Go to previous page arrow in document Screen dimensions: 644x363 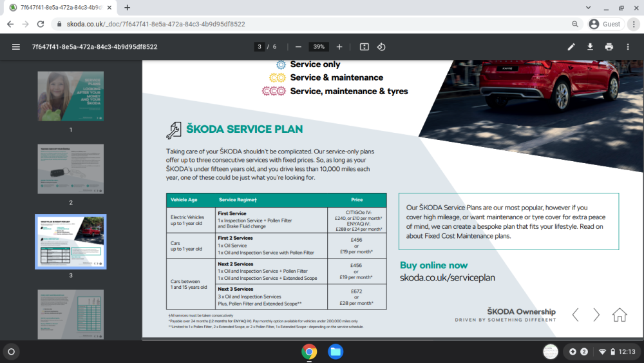575,315
